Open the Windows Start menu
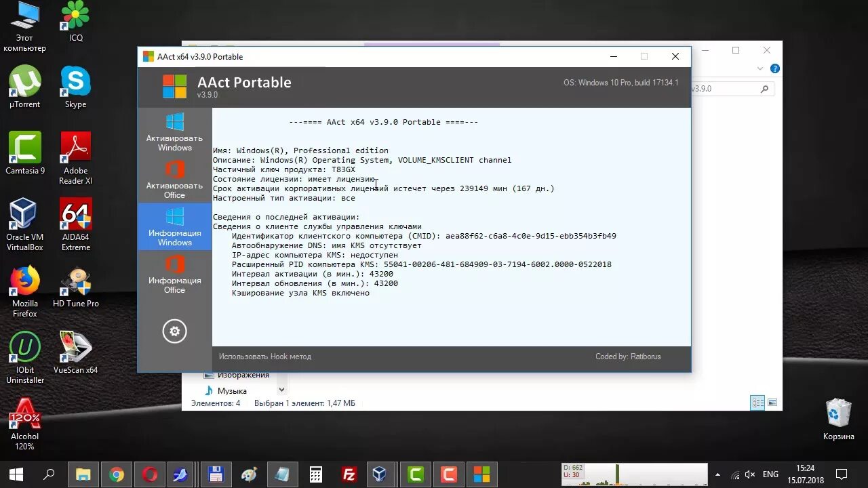The image size is (868, 488). tap(16, 474)
